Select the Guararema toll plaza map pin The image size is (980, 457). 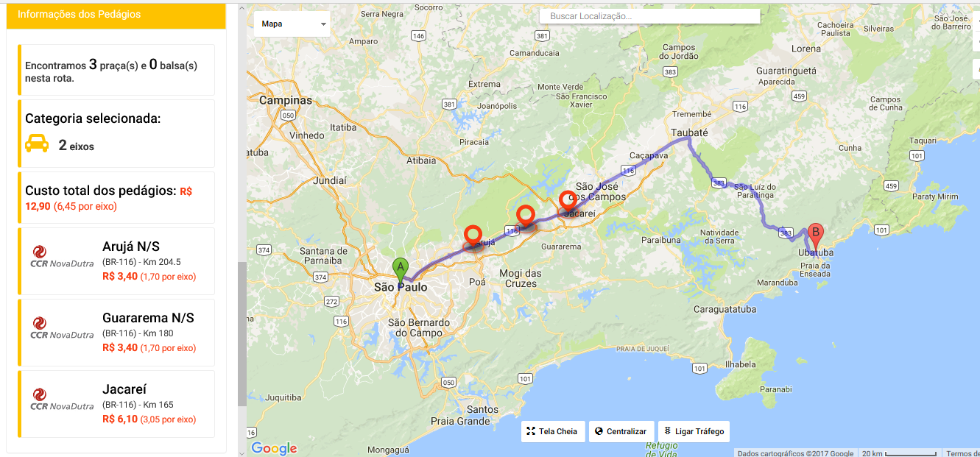(525, 216)
